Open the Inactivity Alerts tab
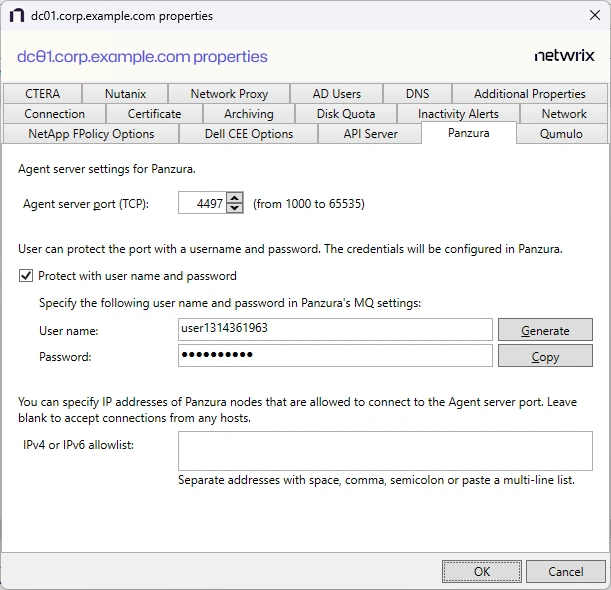This screenshot has height=590, width=611. tap(458, 114)
